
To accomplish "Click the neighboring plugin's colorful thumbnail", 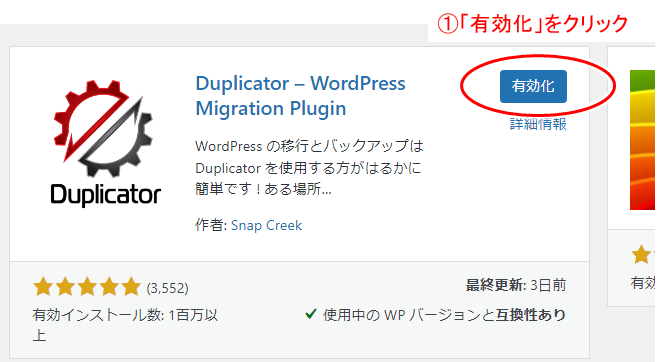I will pos(643,140).
